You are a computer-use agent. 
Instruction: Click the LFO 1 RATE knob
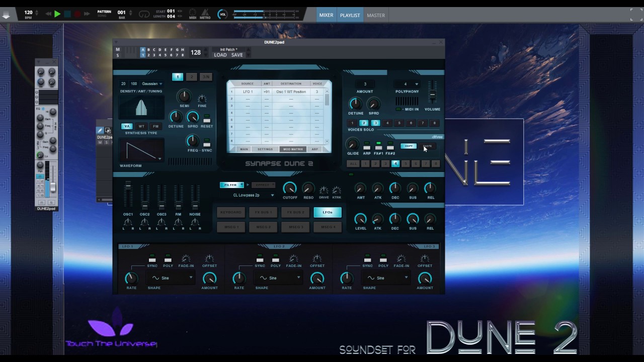coord(131,278)
